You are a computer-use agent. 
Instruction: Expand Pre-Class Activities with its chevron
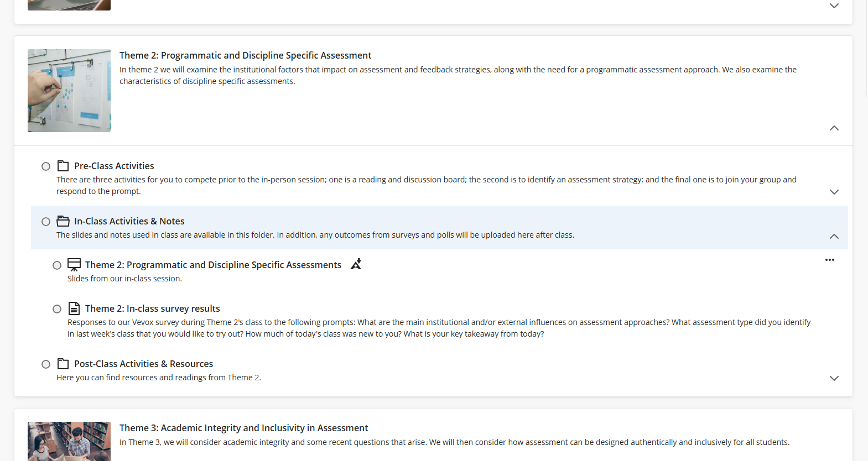tap(834, 192)
